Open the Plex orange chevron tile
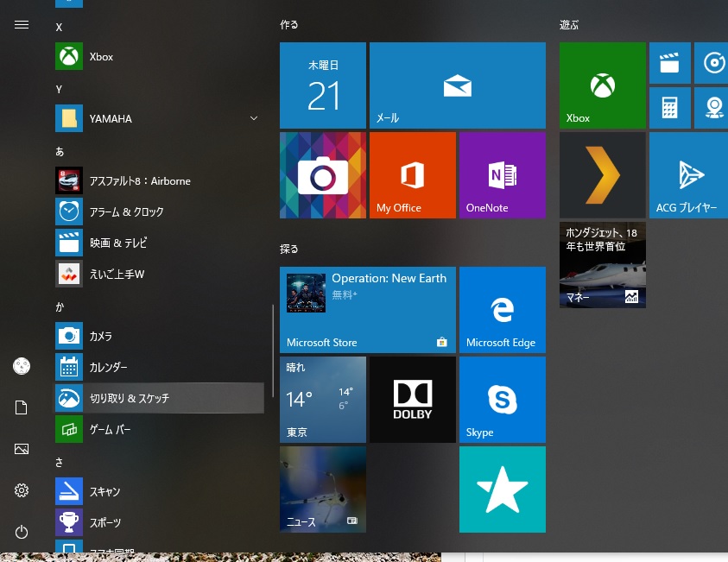728x562 pixels. [x=602, y=175]
